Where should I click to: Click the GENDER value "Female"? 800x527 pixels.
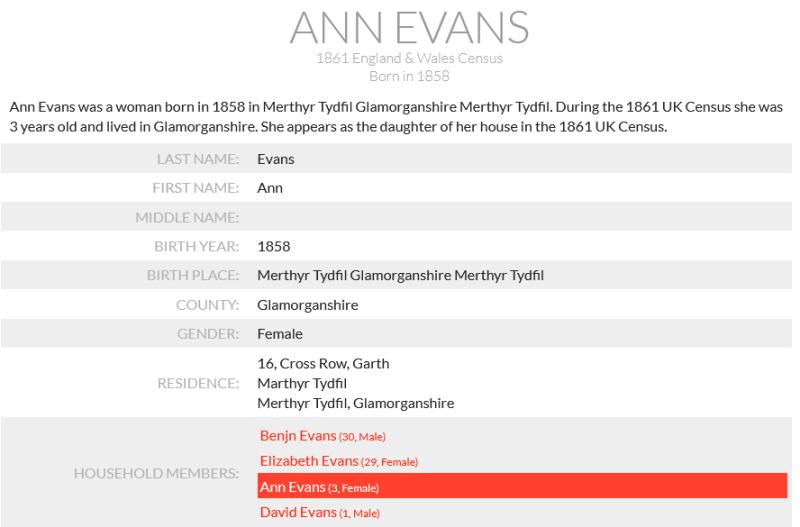(x=280, y=334)
